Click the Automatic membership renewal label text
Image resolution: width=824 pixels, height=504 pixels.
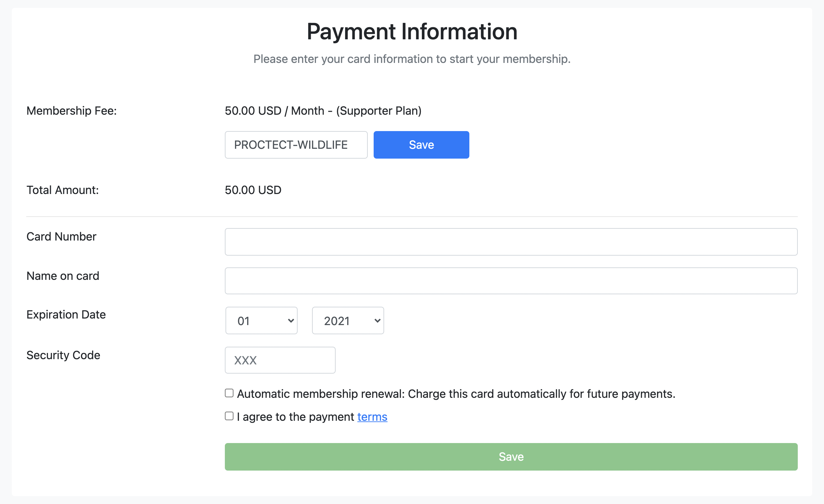tap(456, 394)
